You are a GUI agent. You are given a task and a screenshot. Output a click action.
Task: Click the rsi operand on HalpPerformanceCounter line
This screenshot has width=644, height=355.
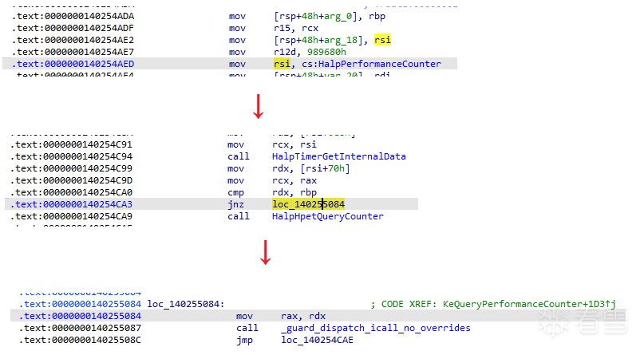pos(282,64)
